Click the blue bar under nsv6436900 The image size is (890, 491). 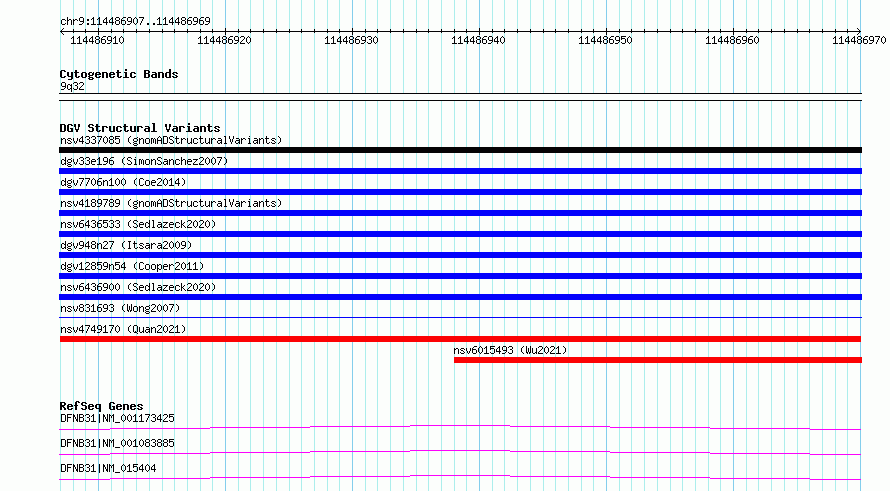pos(460,297)
